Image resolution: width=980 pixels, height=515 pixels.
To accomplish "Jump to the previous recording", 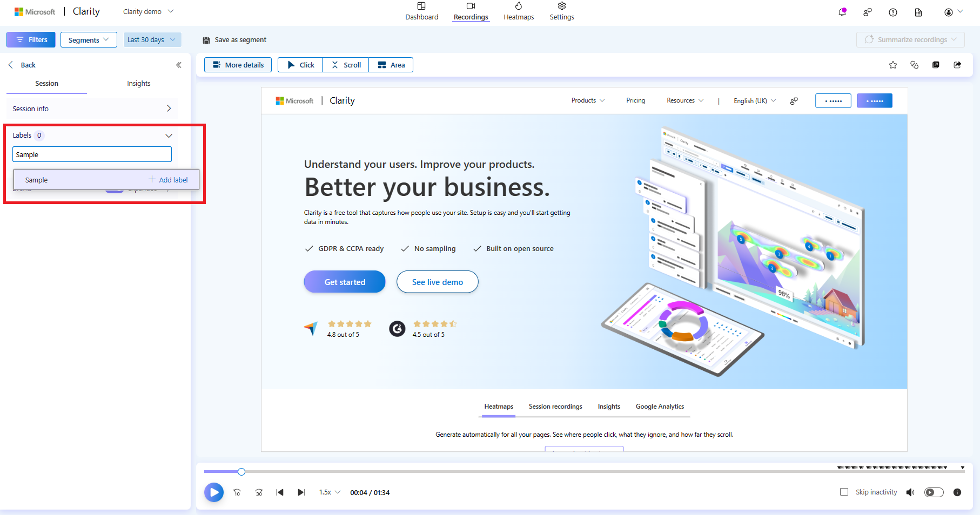I will 280,492.
